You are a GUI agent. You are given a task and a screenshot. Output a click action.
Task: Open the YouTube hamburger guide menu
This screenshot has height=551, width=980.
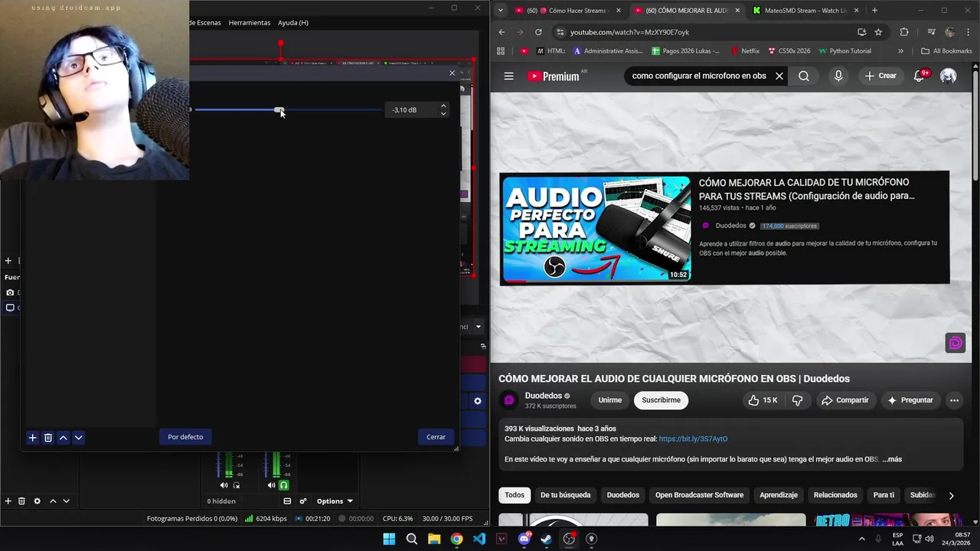[509, 76]
